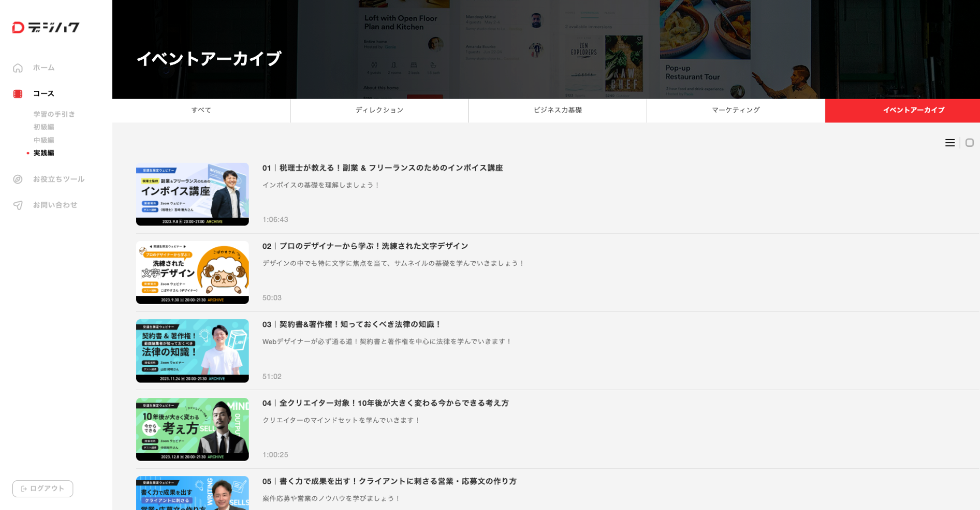
Task: Open title 03 契約書&著作権
Action: (x=352, y=324)
